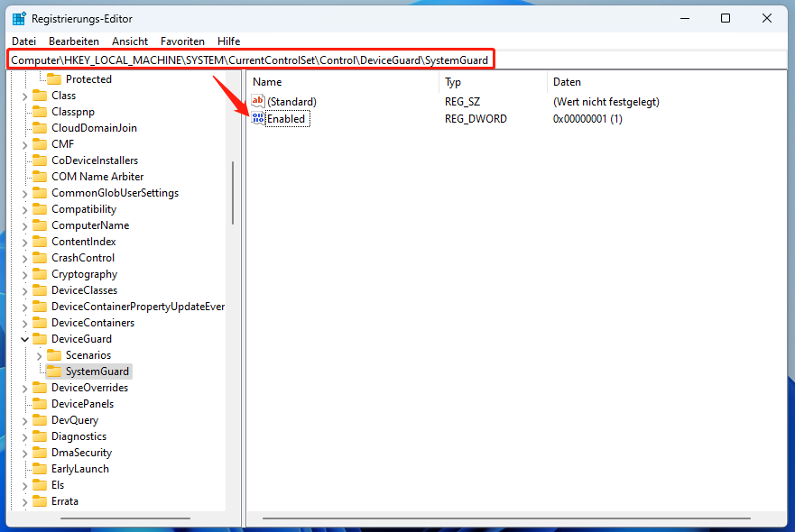Select the Enabled DWORD value icon

[x=258, y=118]
